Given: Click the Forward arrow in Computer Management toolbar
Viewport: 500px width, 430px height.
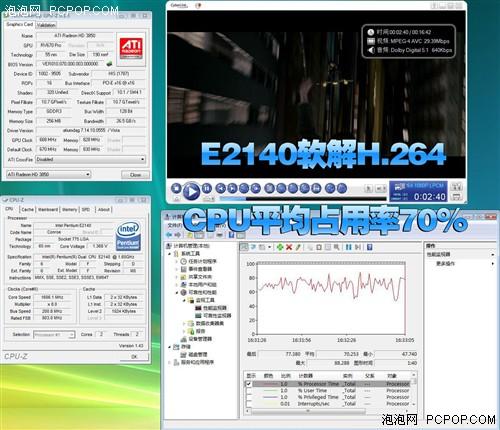Looking at the screenshot, I should (178, 235).
